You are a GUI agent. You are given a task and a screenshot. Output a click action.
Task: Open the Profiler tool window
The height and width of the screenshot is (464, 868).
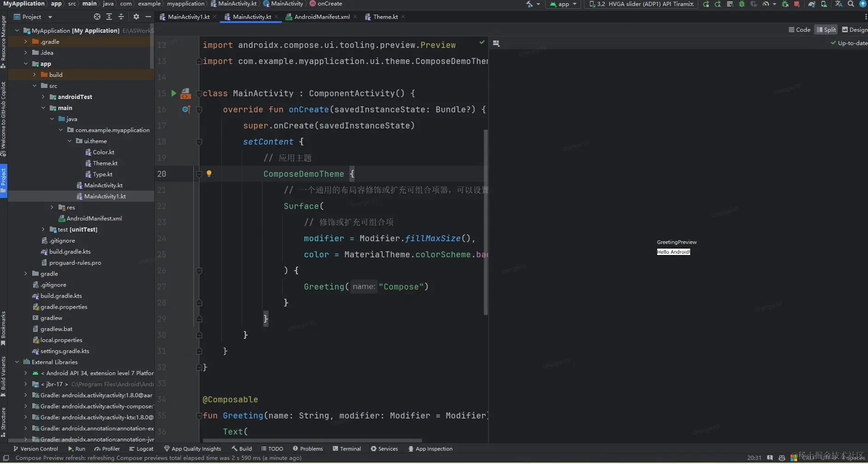(x=107, y=449)
